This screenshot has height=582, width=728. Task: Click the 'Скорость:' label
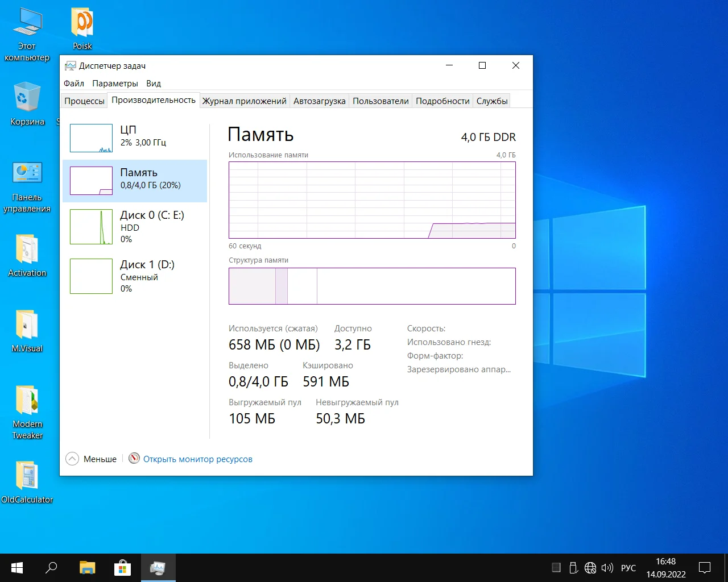tap(427, 329)
